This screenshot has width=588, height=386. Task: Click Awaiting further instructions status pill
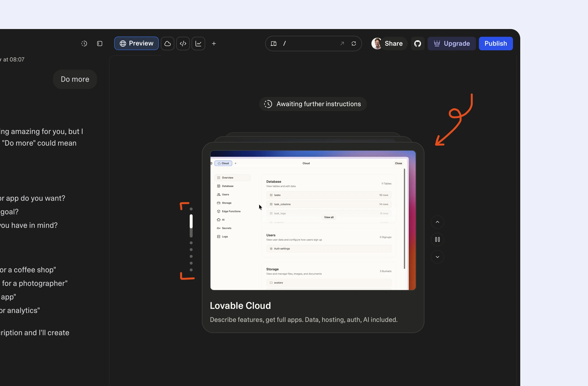pyautogui.click(x=313, y=104)
